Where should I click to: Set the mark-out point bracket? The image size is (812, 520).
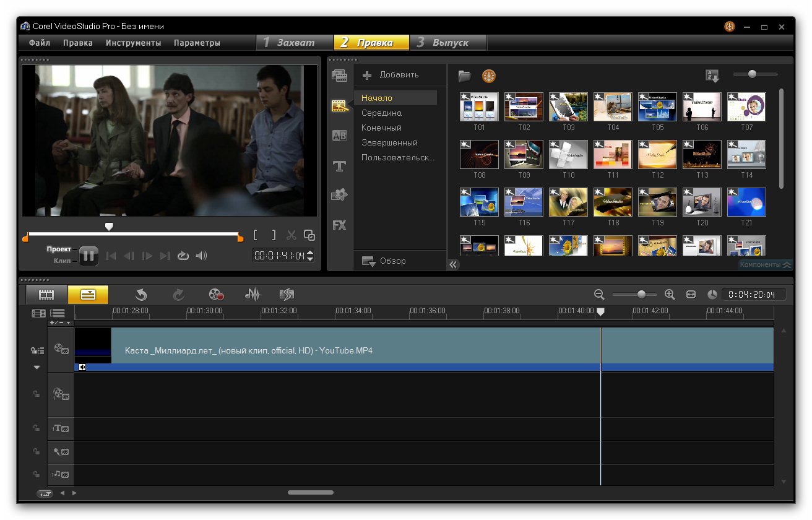[274, 235]
